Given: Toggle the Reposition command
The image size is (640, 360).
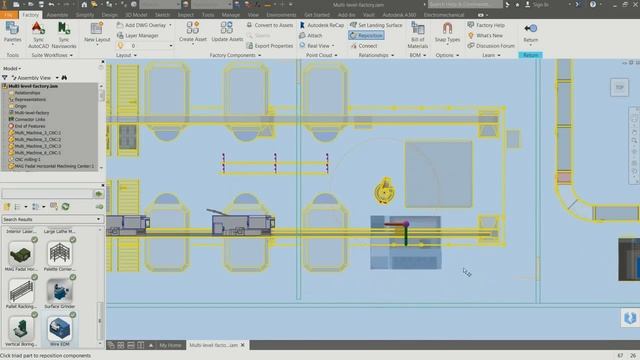Looking at the screenshot, I should coord(367,36).
